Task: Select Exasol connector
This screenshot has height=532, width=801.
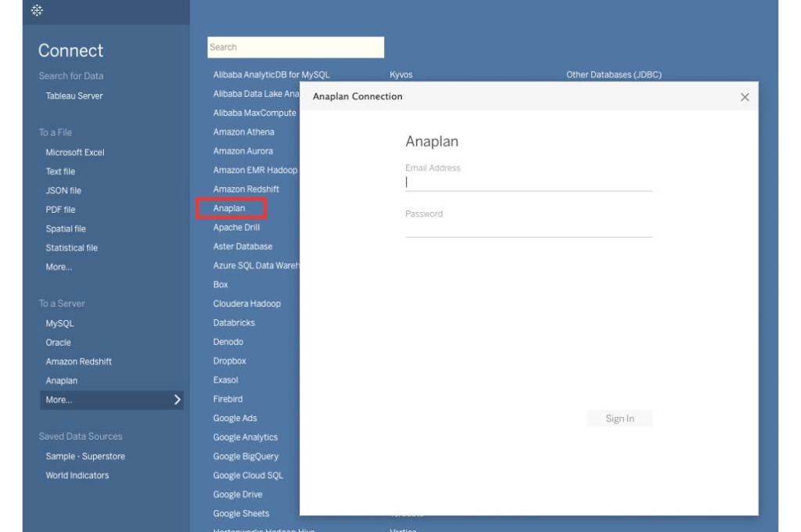Action: coord(225,379)
